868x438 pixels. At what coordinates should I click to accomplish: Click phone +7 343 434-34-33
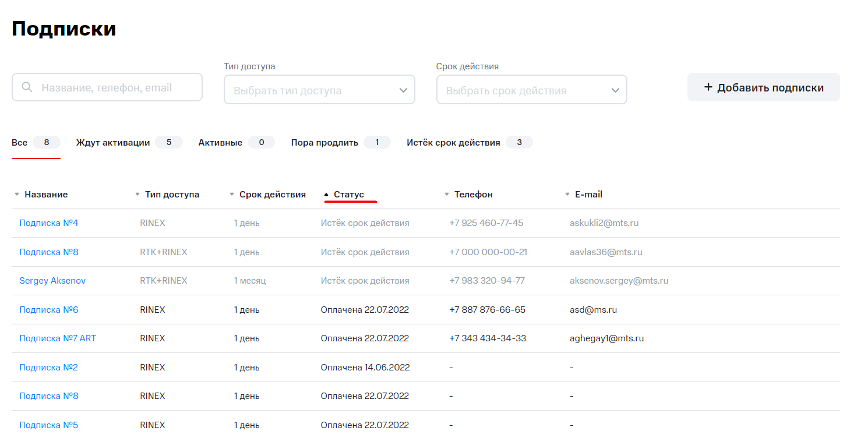click(488, 338)
